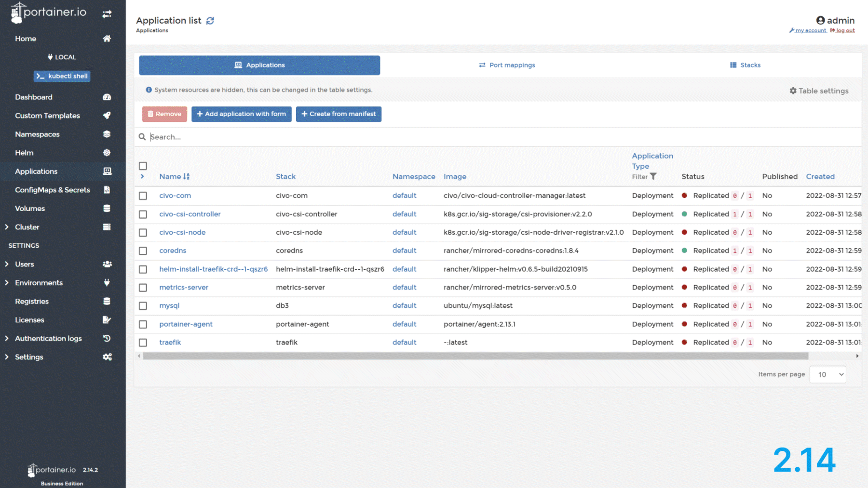Click the portainer.io logo at top
The height and width of the screenshot is (488, 868).
[49, 13]
